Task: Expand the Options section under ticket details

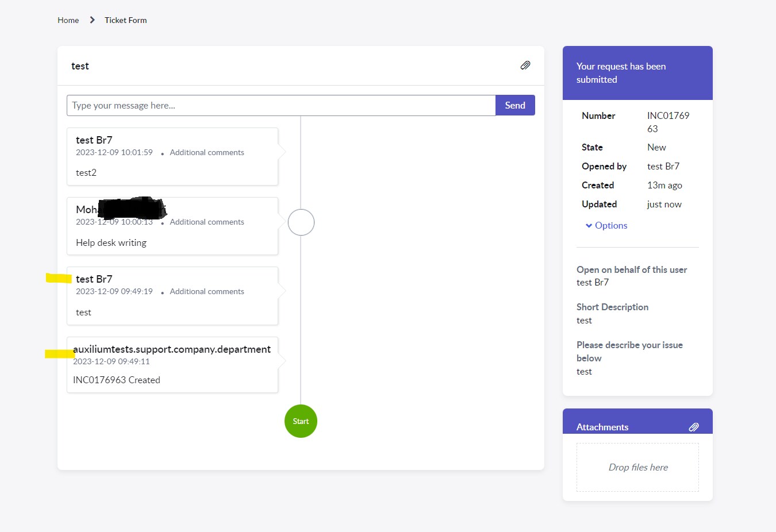Action: coord(609,225)
